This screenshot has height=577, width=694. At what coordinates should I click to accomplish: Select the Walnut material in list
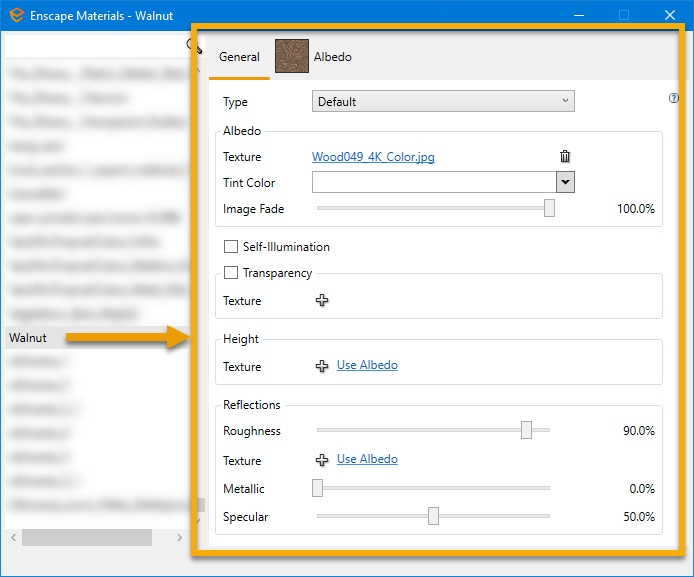click(x=28, y=338)
